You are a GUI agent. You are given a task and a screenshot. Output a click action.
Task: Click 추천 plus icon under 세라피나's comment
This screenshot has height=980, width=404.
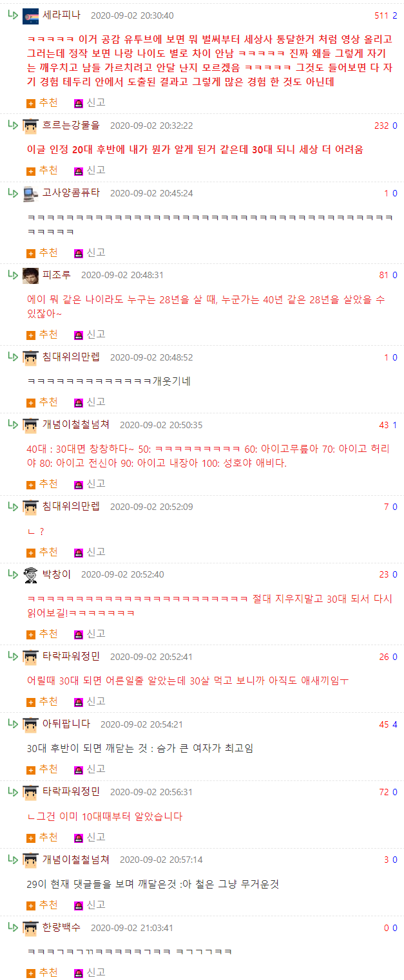31,103
